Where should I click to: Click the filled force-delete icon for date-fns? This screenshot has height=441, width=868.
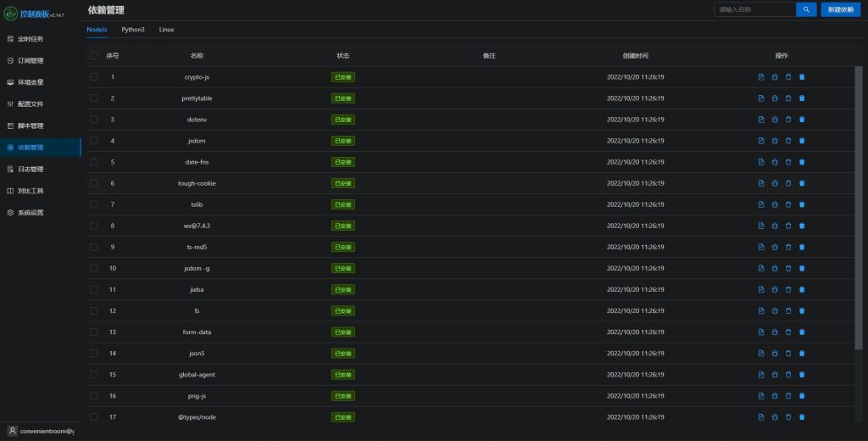(802, 162)
